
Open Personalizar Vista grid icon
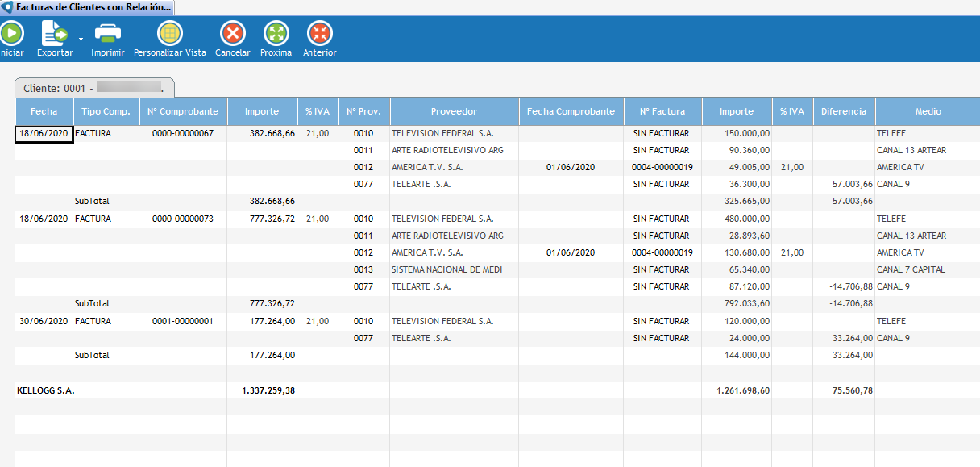(x=169, y=34)
